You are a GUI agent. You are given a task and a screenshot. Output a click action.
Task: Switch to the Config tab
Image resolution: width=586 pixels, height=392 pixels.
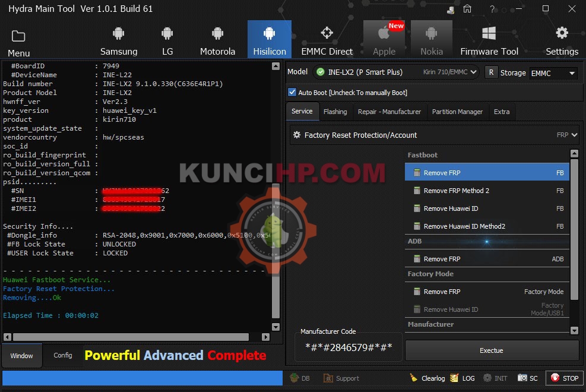click(x=63, y=355)
